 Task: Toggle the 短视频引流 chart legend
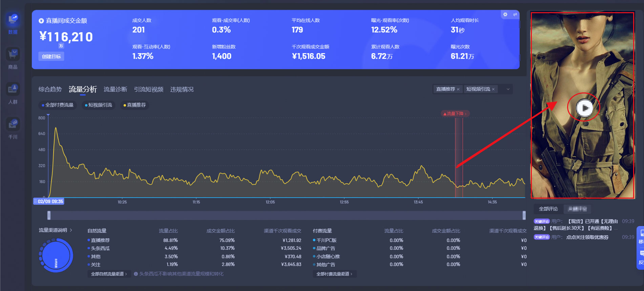(x=98, y=105)
